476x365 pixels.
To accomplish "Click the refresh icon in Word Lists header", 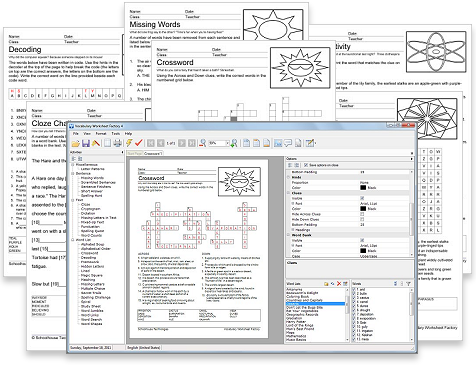I will pyautogui.click(x=333, y=284).
